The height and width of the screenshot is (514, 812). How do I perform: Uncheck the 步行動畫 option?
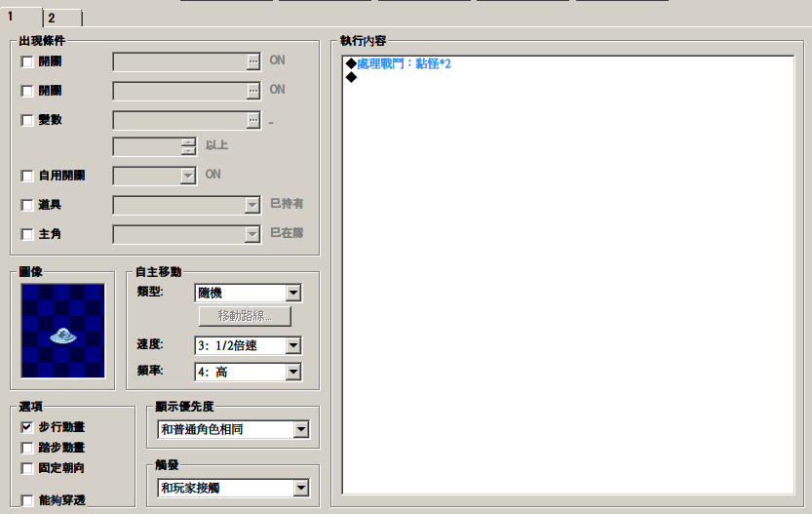(x=27, y=427)
